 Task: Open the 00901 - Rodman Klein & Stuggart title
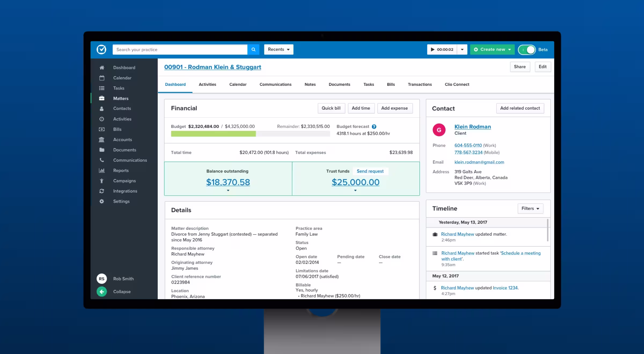coord(213,67)
